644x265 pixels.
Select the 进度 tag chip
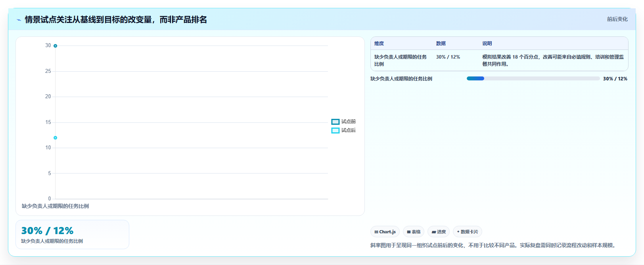click(x=439, y=232)
